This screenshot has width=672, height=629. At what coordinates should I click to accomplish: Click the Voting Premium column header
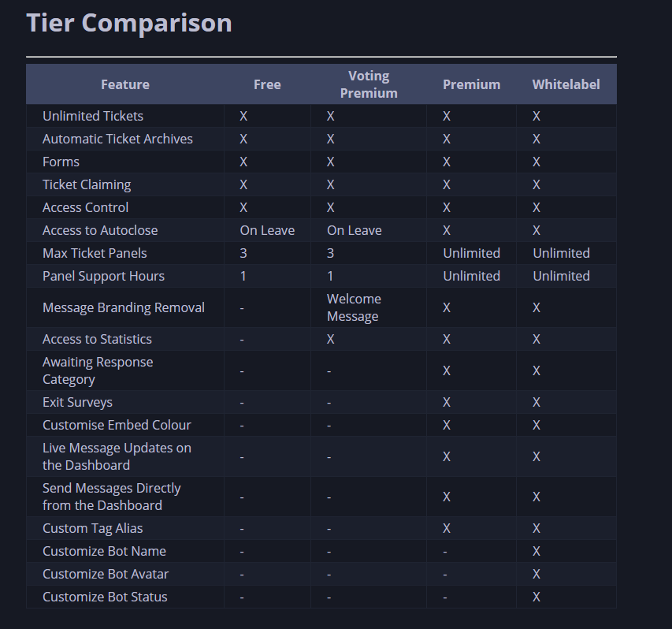coord(368,84)
